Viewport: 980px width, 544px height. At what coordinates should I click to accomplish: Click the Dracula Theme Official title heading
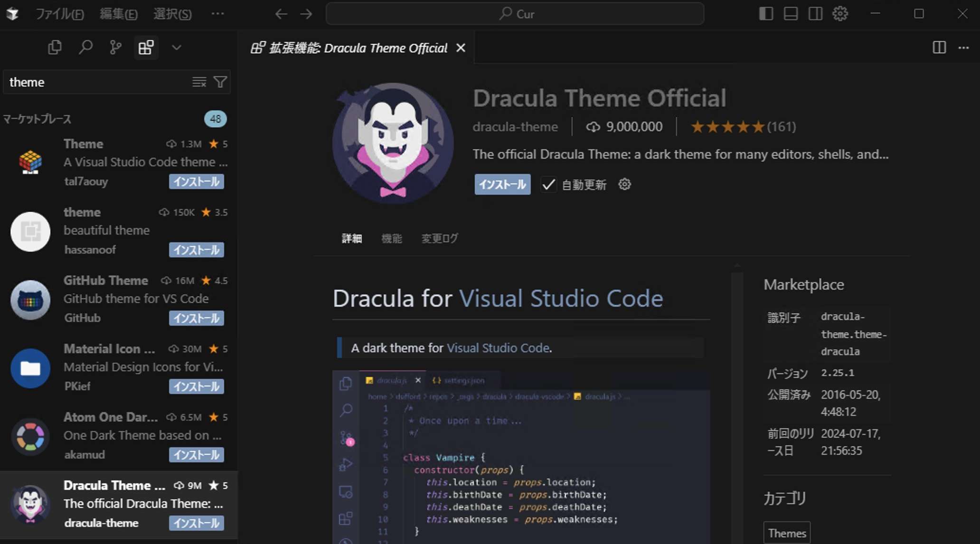[x=600, y=98]
